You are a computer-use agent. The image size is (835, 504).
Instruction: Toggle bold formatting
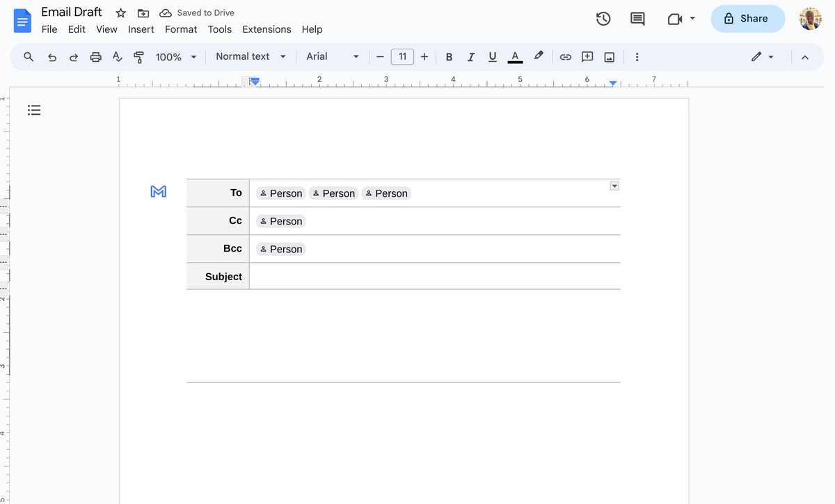pos(449,56)
